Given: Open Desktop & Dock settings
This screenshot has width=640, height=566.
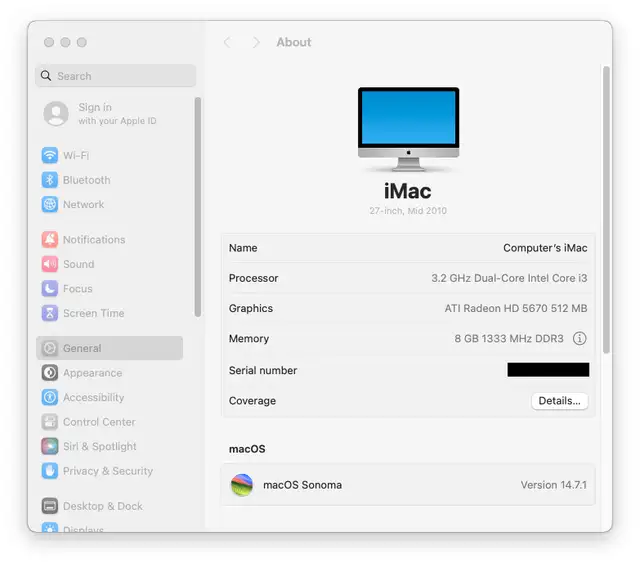Looking at the screenshot, I should (102, 506).
